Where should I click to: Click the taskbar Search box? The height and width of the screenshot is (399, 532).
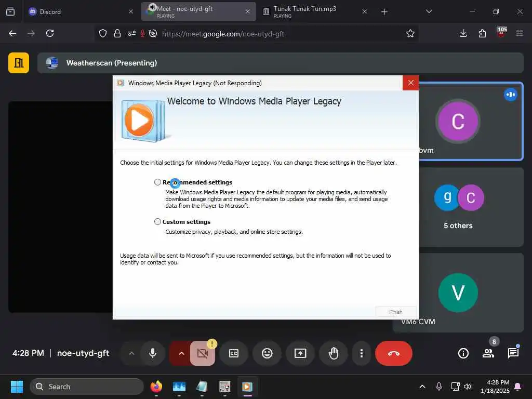pos(87,387)
